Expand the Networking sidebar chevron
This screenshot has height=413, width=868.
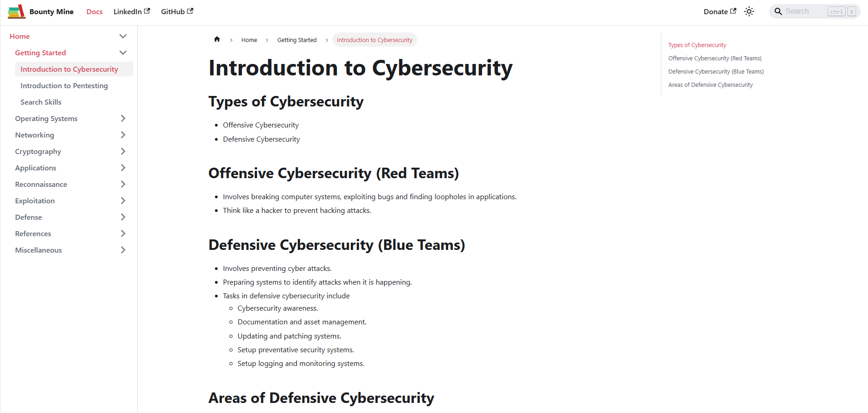[x=123, y=135]
